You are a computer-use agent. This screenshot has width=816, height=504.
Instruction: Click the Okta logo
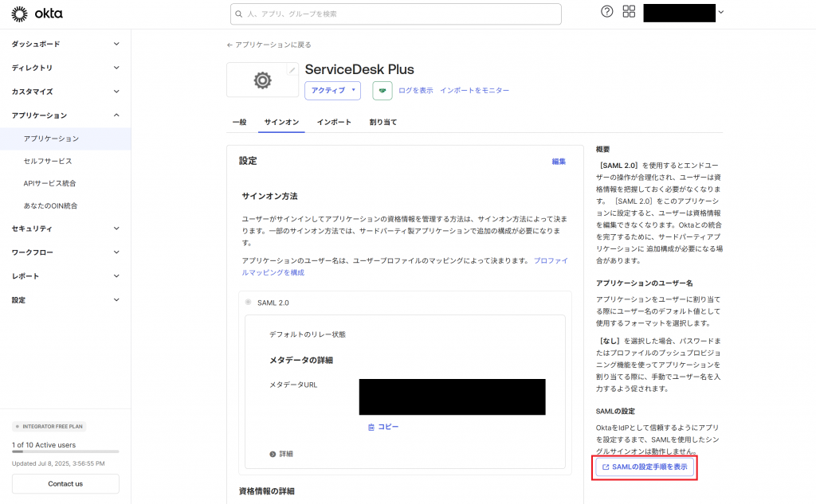[x=37, y=14]
